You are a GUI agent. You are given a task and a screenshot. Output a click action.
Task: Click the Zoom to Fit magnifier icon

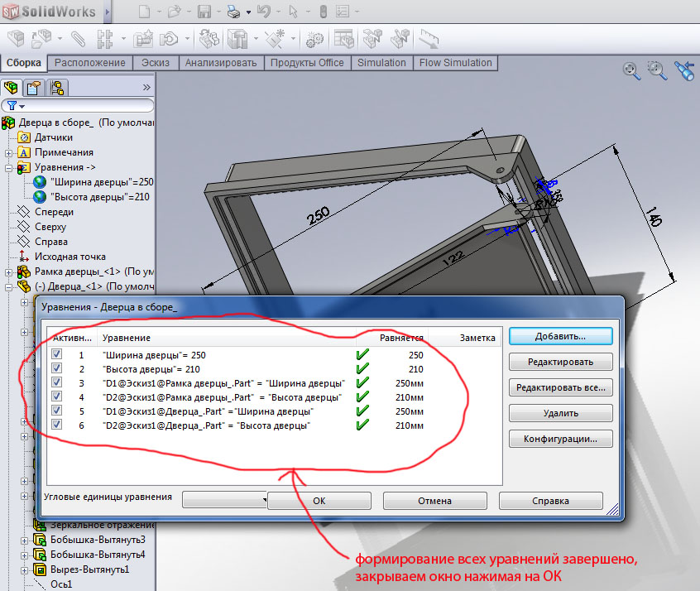pyautogui.click(x=632, y=71)
